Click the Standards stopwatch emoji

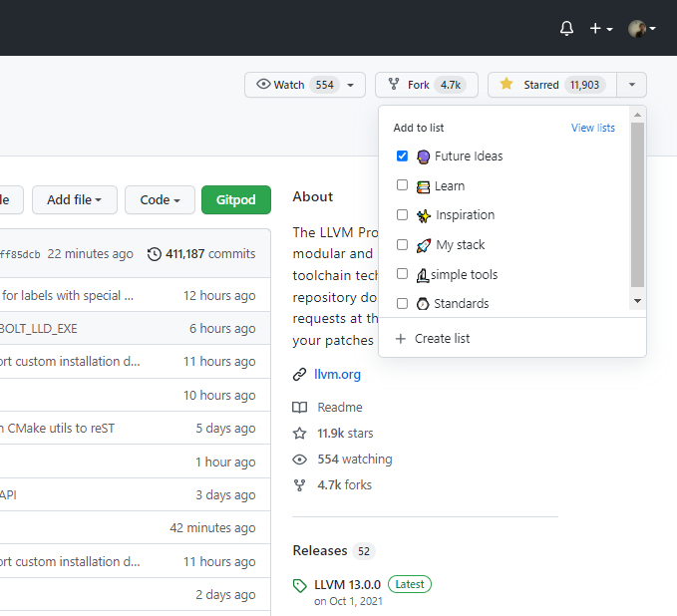coord(423,304)
